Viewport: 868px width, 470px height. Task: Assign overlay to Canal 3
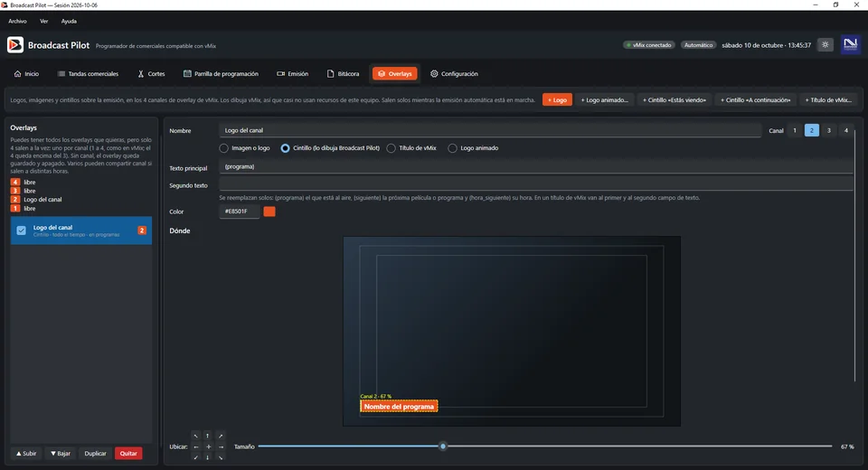pos(829,131)
